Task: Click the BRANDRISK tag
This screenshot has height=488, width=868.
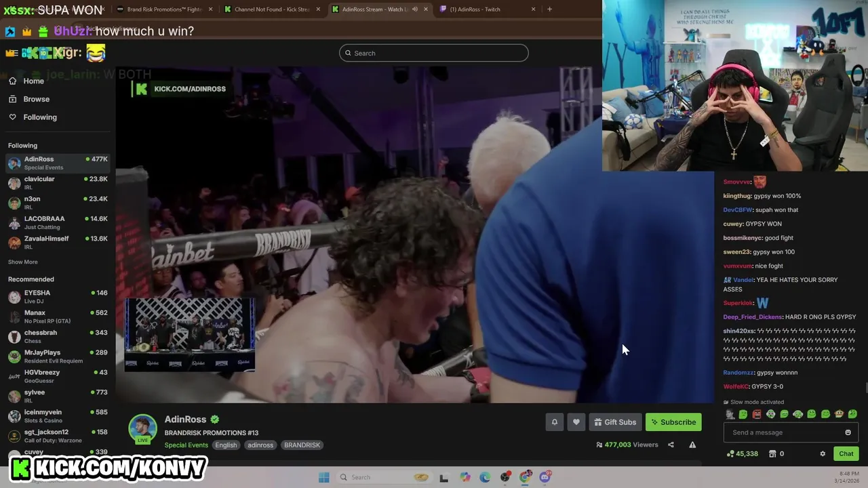Action: (x=302, y=445)
